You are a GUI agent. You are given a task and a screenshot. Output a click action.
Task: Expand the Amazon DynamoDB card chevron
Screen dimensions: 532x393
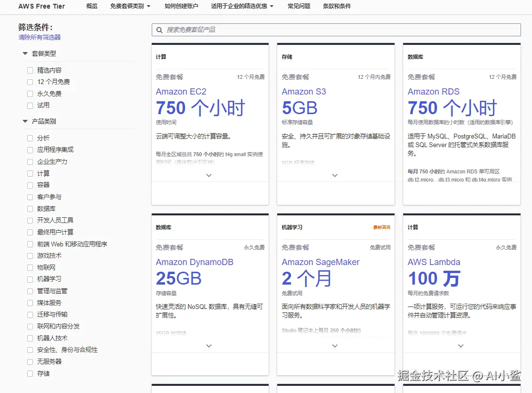pos(209,346)
